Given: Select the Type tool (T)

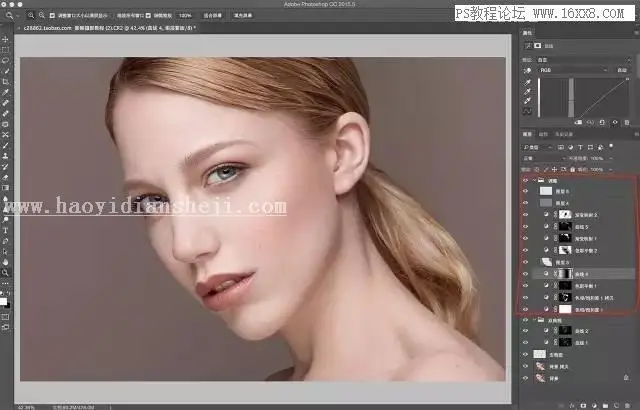Looking at the screenshot, I should click(x=5, y=230).
